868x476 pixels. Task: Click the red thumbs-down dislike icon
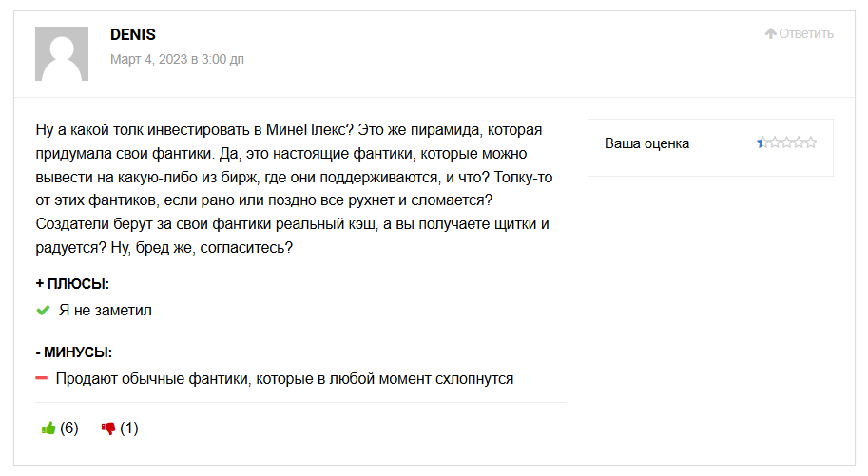tap(108, 428)
